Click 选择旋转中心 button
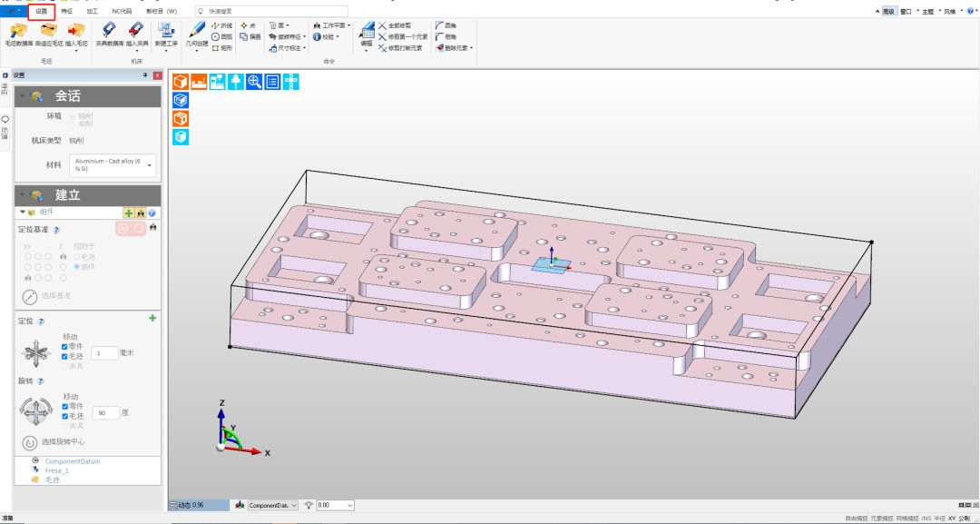Image resolution: width=980 pixels, height=524 pixels. tap(54, 442)
